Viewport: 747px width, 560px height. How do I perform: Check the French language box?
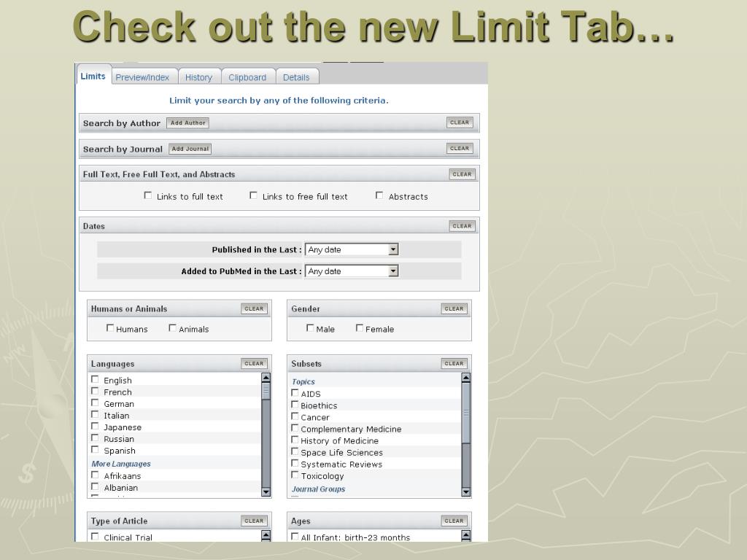(95, 391)
